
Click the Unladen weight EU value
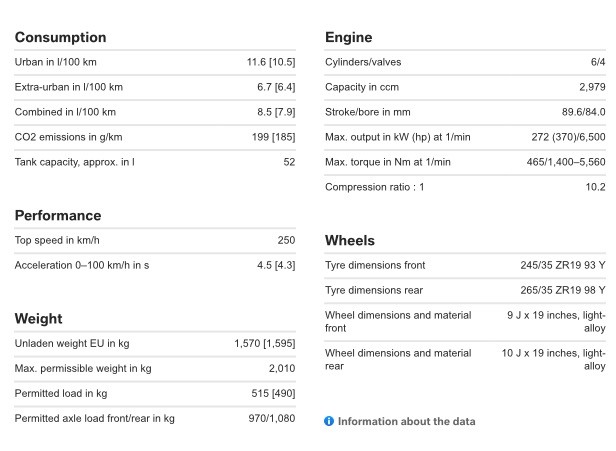[265, 343]
